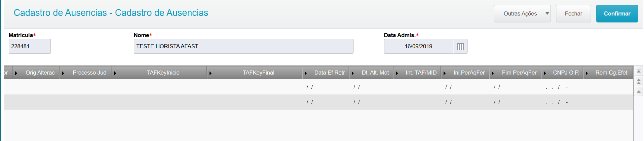Viewport: 644px width, 141px height.
Task: Open the Outras Ações dropdown
Action: (522, 14)
